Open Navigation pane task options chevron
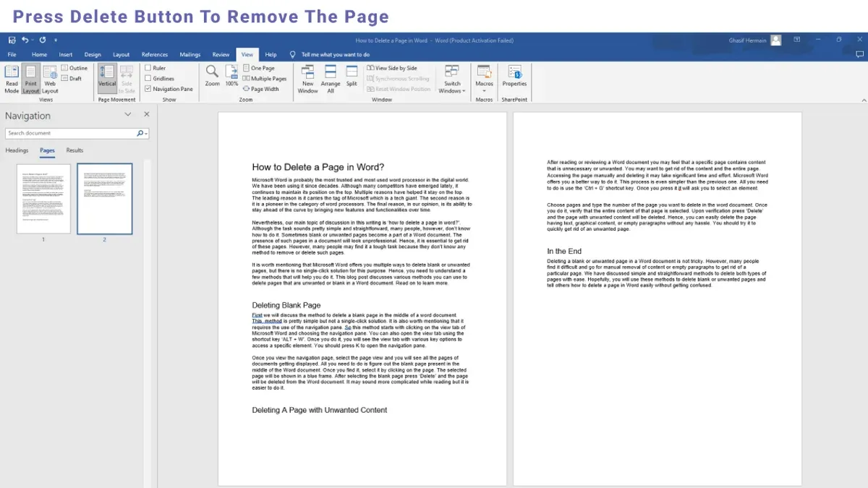 [128, 114]
